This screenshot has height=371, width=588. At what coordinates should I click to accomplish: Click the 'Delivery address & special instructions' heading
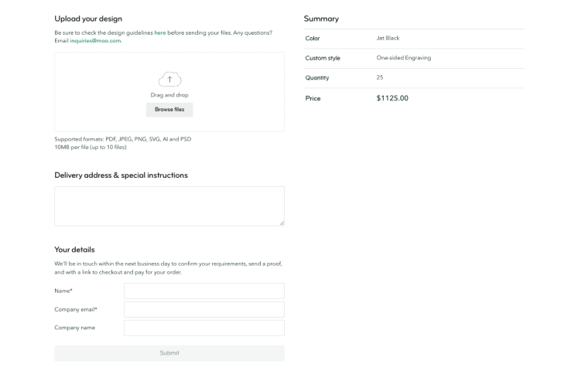pos(121,175)
